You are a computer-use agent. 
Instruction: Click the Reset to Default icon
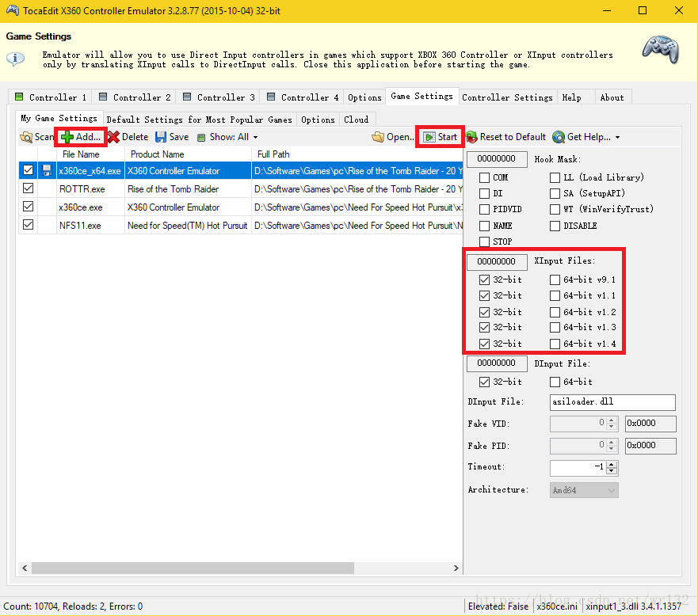[x=471, y=137]
